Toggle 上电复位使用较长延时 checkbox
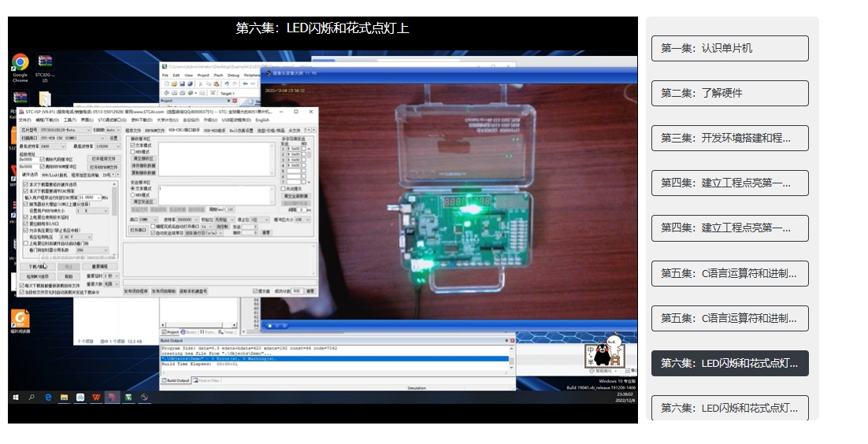Image resolution: width=868 pixels, height=444 pixels. click(25, 217)
